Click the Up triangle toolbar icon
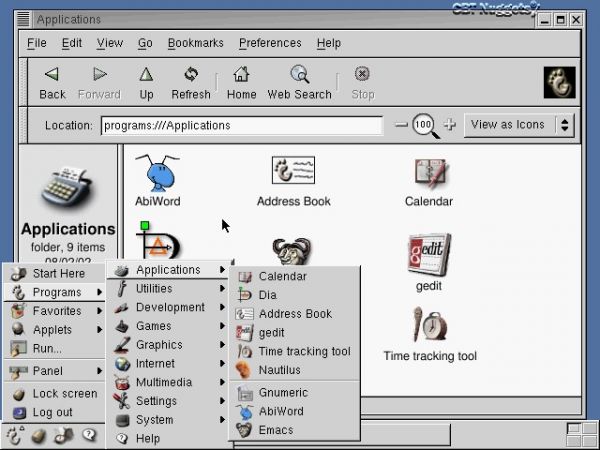 [146, 74]
